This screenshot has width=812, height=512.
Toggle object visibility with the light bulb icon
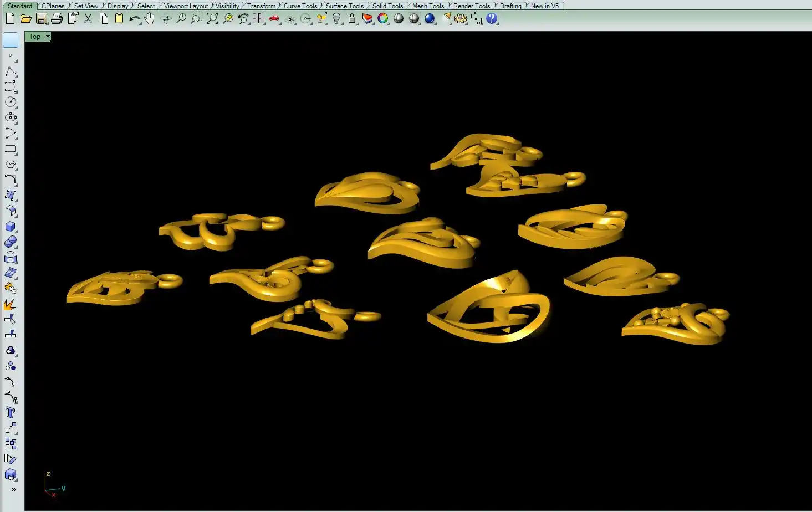(336, 18)
